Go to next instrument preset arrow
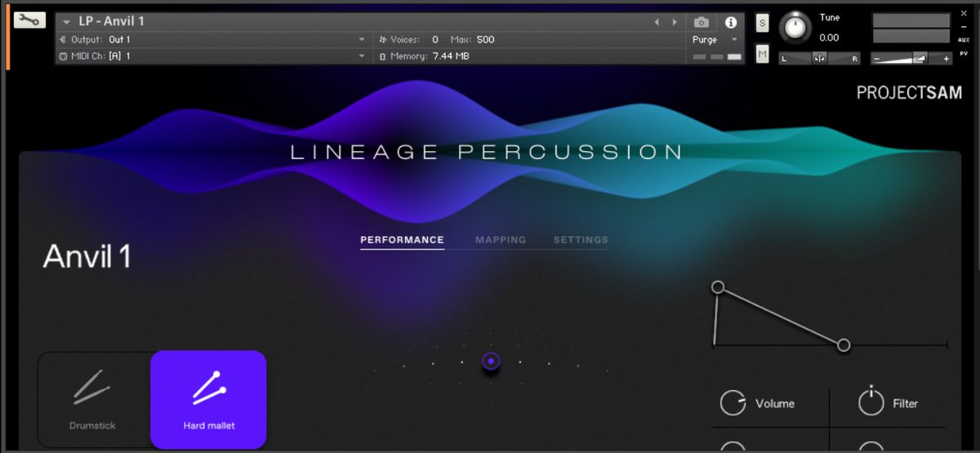Viewport: 980px width, 453px height. tap(675, 22)
